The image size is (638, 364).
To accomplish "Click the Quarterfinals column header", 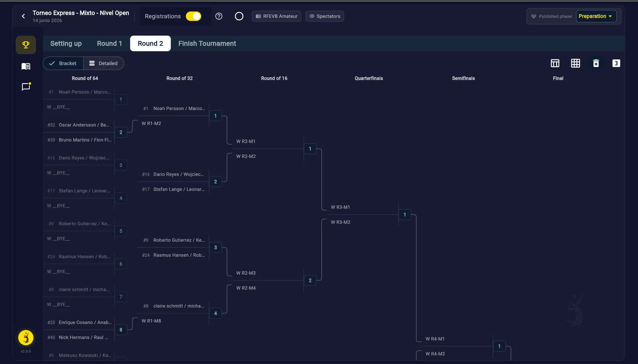I will click(x=368, y=78).
